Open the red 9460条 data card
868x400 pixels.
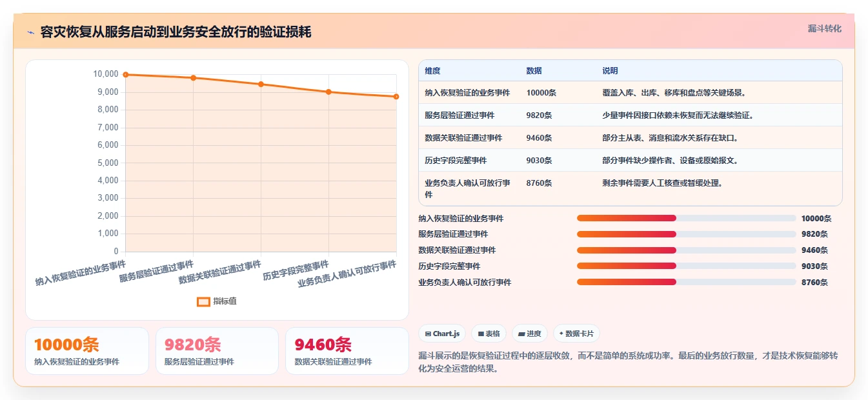click(347, 351)
